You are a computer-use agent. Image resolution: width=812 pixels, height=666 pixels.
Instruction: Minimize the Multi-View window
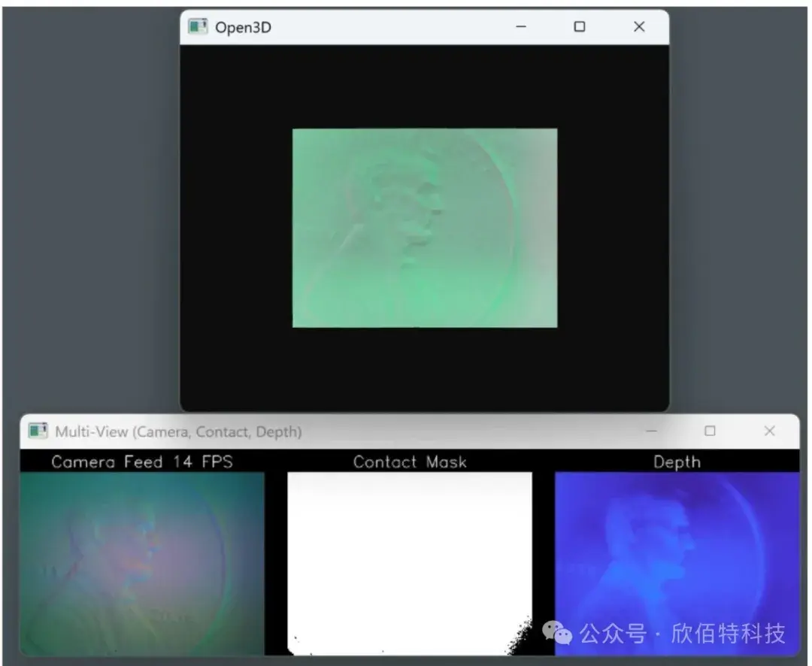point(651,431)
